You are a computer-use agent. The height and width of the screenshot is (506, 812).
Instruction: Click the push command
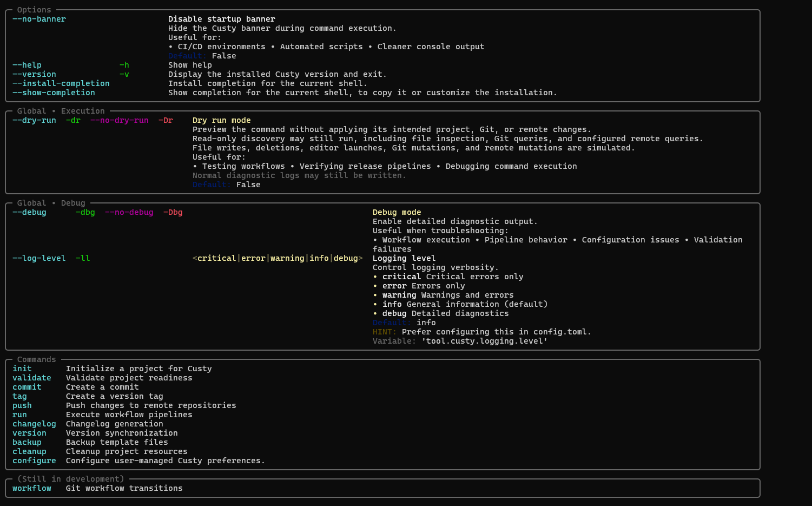22,405
